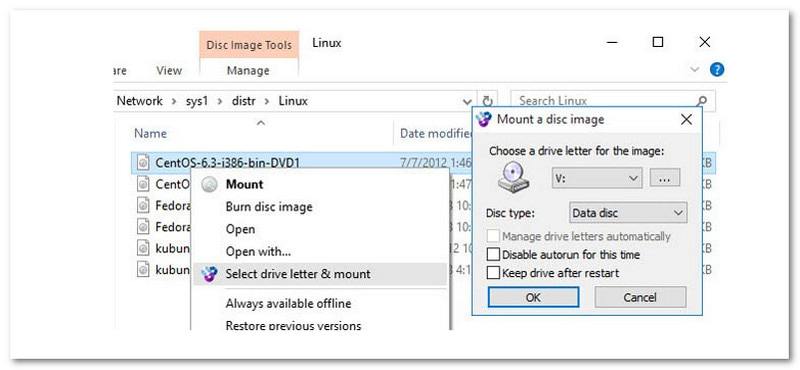Click the virtual drive icon in dialog
800x370 pixels.
coord(514,177)
